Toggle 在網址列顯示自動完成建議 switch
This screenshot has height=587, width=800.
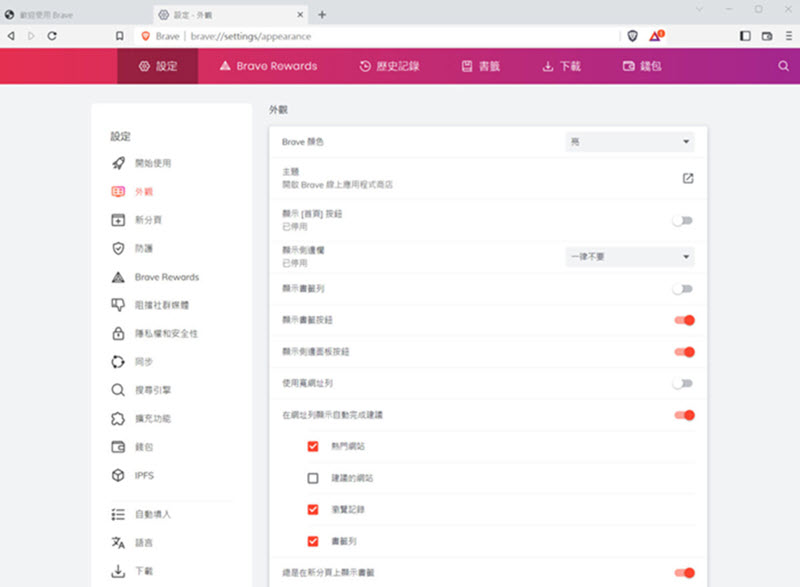[684, 415]
